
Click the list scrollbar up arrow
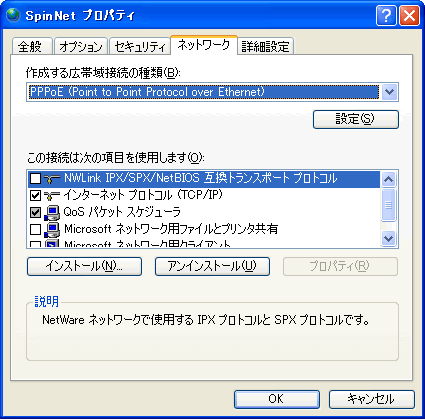(x=388, y=179)
